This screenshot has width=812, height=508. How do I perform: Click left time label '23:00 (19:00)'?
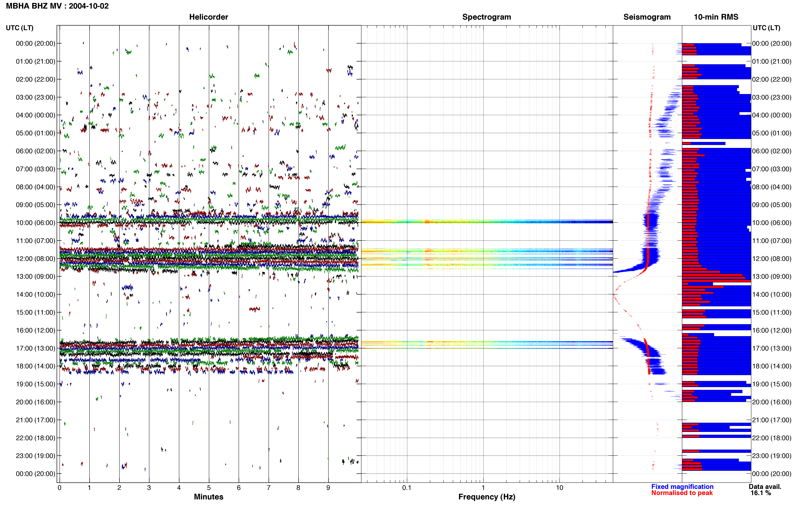[36, 456]
